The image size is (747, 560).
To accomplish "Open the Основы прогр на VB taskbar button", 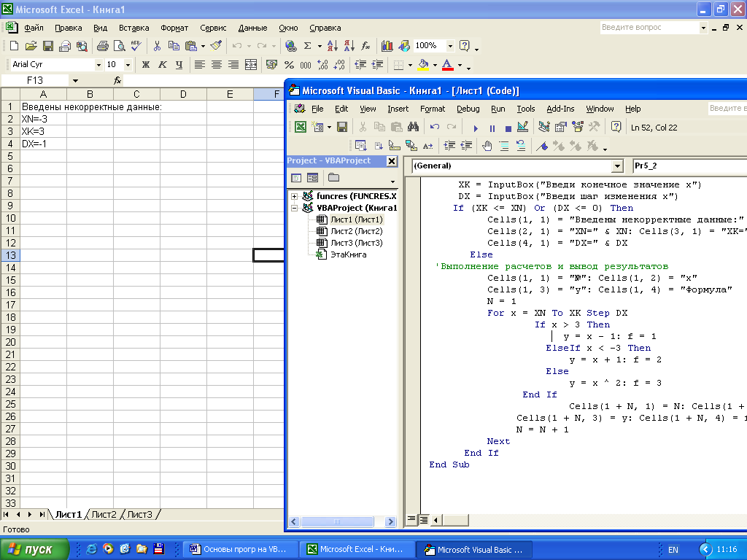I will tap(240, 549).
